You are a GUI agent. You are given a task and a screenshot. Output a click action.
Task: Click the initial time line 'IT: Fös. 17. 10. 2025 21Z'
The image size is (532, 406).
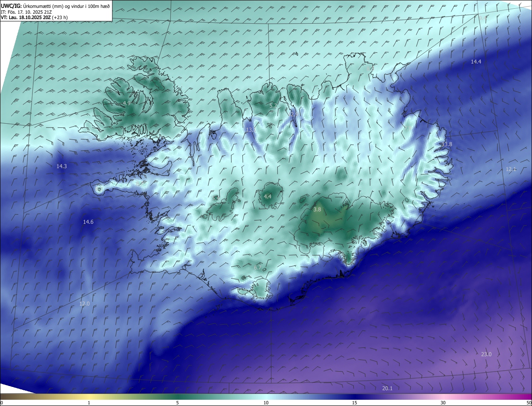coord(26,12)
